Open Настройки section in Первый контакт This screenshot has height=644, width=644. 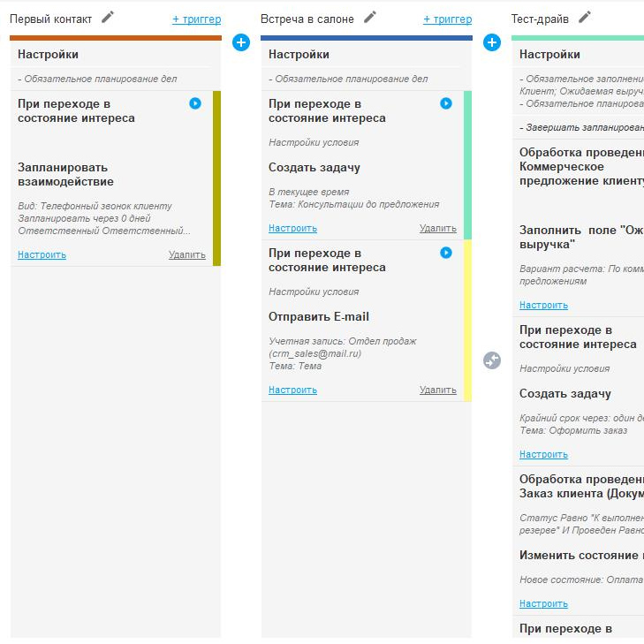point(48,55)
